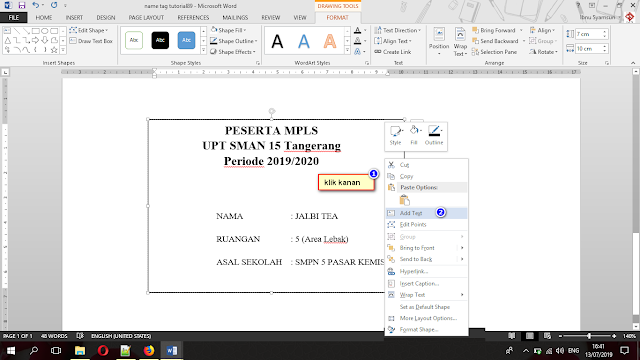Choose Cut from the context menu
640x360 pixels.
pyautogui.click(x=426, y=164)
